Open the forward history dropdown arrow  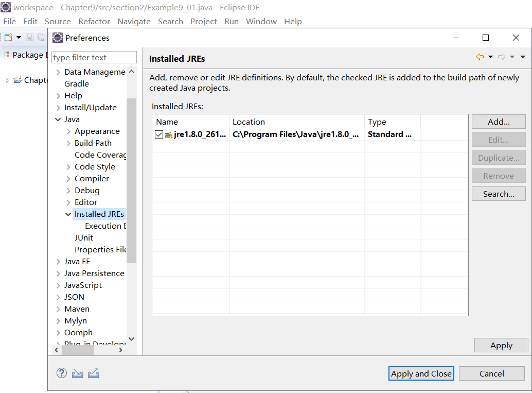[512, 57]
